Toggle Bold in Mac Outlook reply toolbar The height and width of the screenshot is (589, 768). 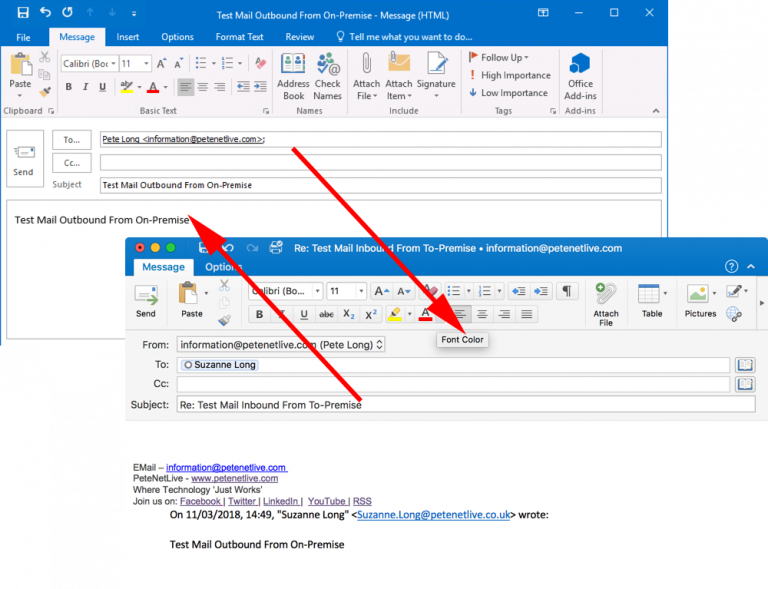(259, 314)
